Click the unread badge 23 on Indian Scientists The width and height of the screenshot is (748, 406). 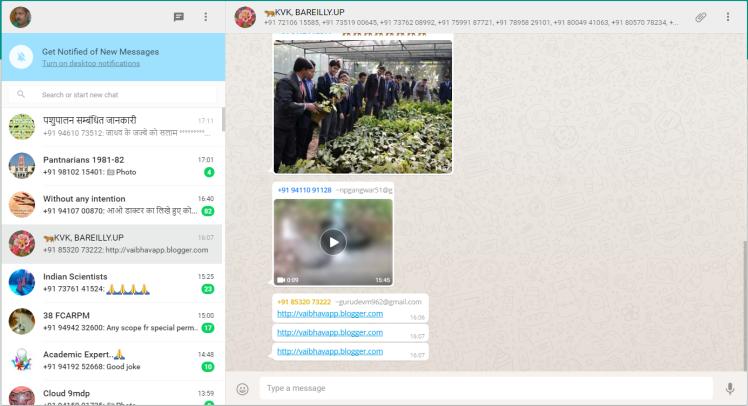pos(208,289)
